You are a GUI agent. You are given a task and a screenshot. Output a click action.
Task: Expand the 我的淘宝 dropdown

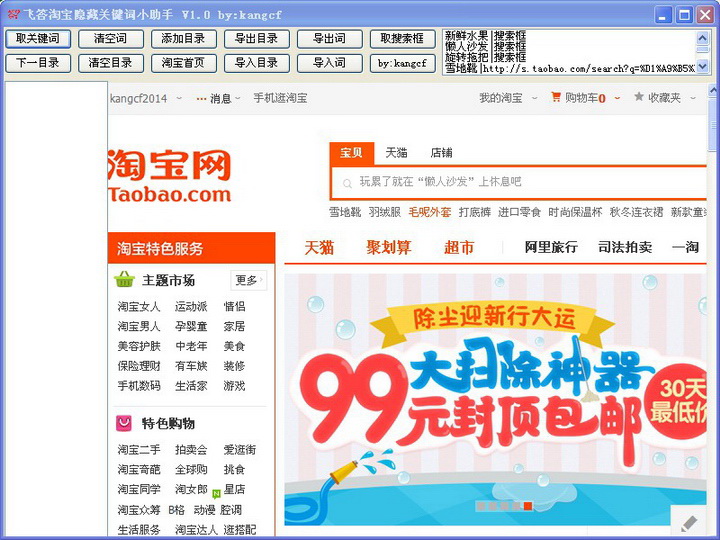[534, 98]
